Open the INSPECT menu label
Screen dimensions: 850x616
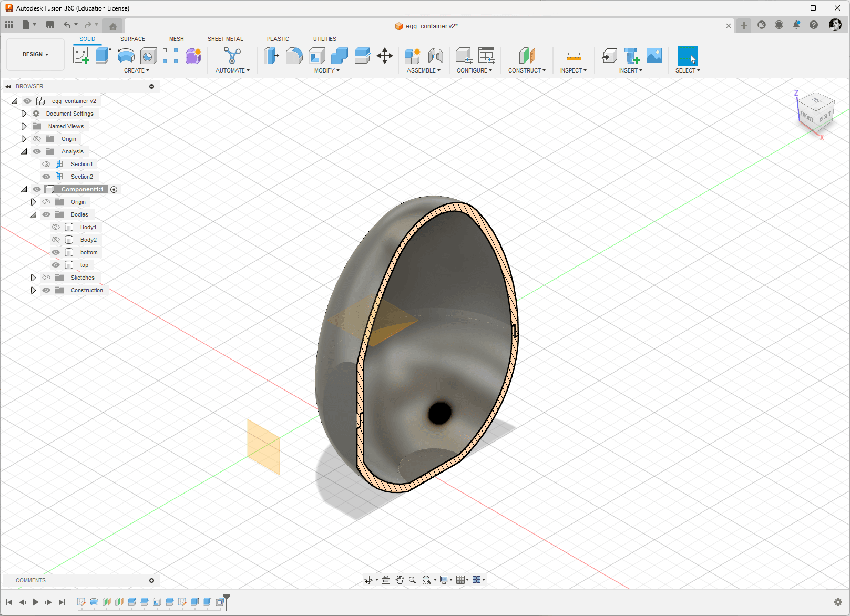pyautogui.click(x=574, y=70)
